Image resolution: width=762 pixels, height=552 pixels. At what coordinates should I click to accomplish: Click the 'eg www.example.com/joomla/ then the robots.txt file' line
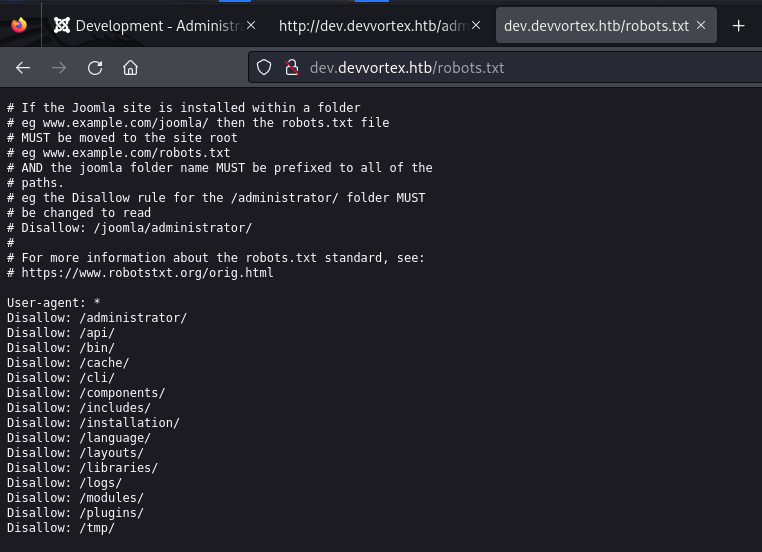click(198, 123)
